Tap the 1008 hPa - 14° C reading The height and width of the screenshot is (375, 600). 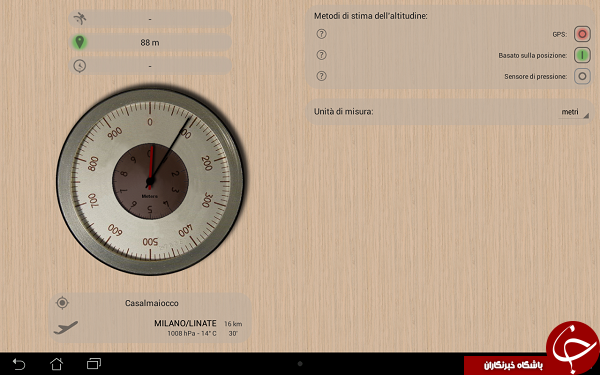192,334
